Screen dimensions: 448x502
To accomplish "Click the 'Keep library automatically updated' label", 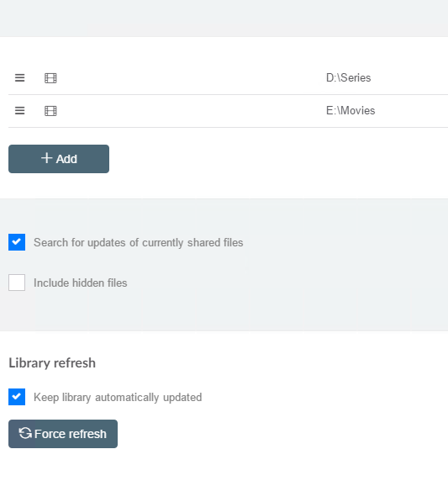I will click(118, 397).
